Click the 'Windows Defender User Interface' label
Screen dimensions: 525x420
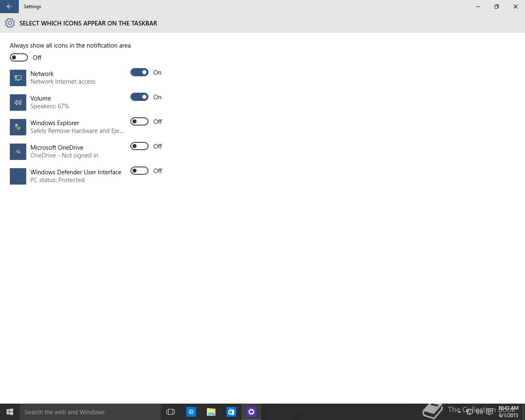click(x=76, y=172)
